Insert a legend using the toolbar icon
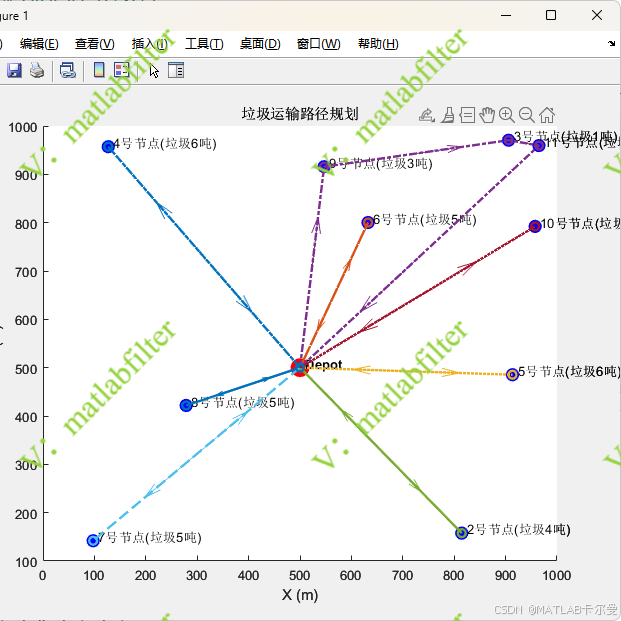This screenshot has height=621, width=621. pos(122,70)
